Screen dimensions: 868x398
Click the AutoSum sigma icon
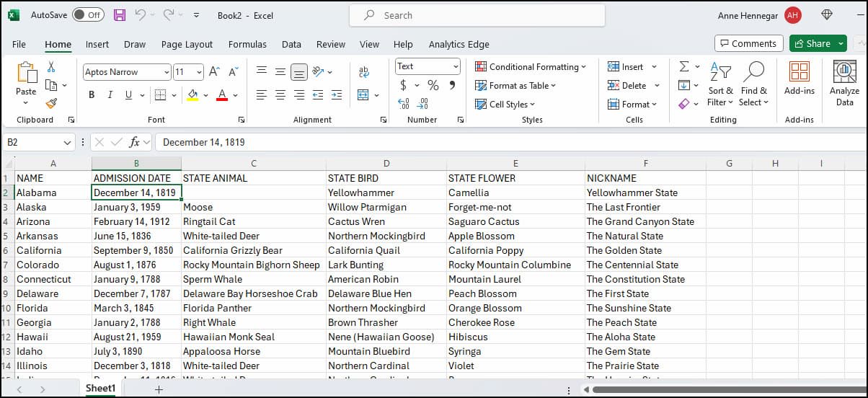click(684, 66)
